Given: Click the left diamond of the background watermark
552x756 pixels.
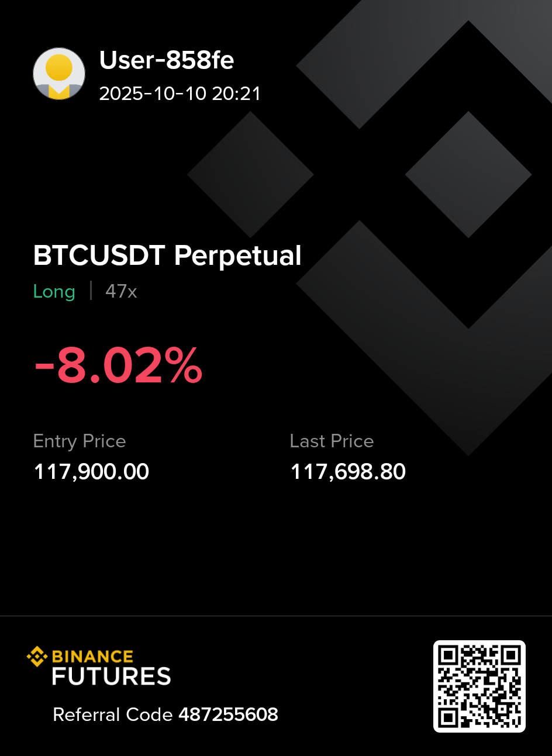Looking at the screenshot, I should click(x=250, y=174).
